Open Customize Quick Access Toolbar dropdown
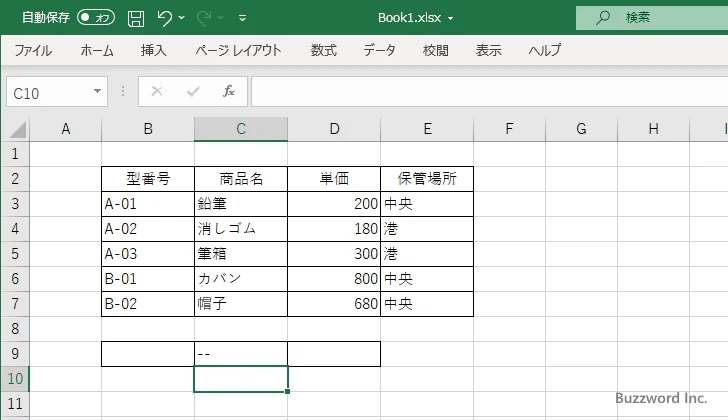 [x=242, y=18]
